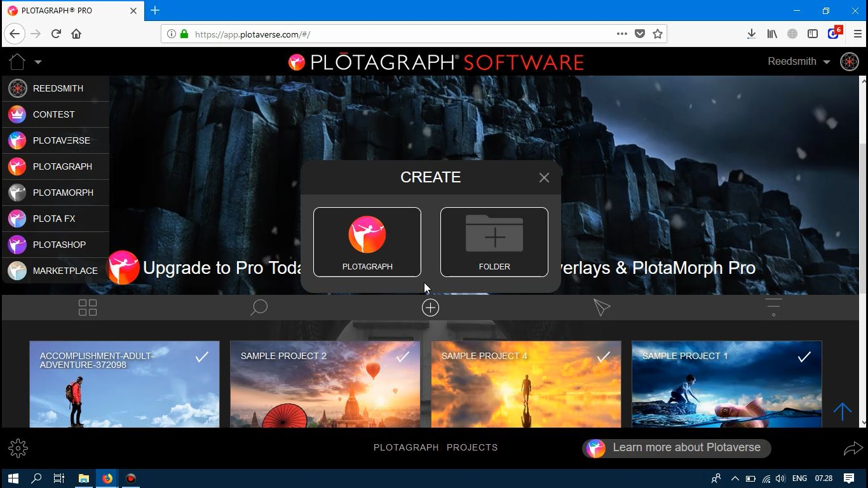Click the PROJECTS footer label
This screenshot has width=868, height=488.
[x=472, y=447]
